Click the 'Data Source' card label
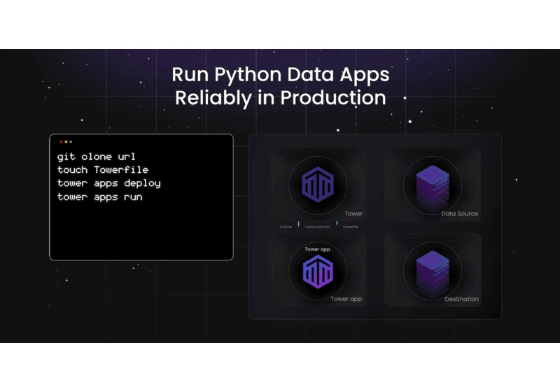The image size is (560, 392). point(459,213)
